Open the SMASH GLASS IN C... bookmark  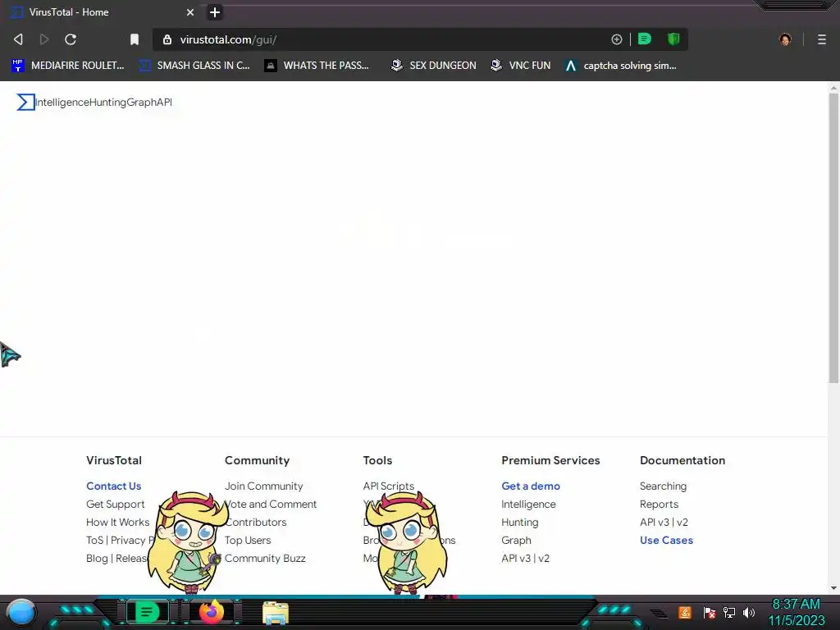coord(194,66)
